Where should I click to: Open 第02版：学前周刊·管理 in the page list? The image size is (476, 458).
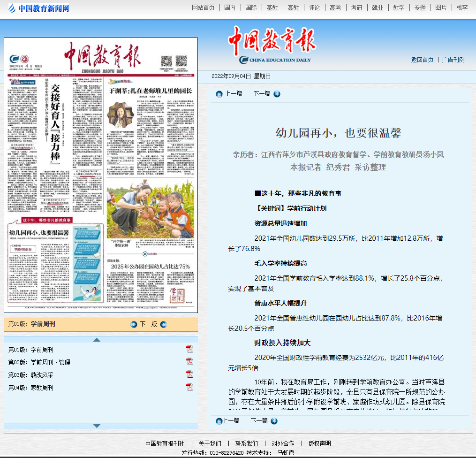click(x=39, y=363)
